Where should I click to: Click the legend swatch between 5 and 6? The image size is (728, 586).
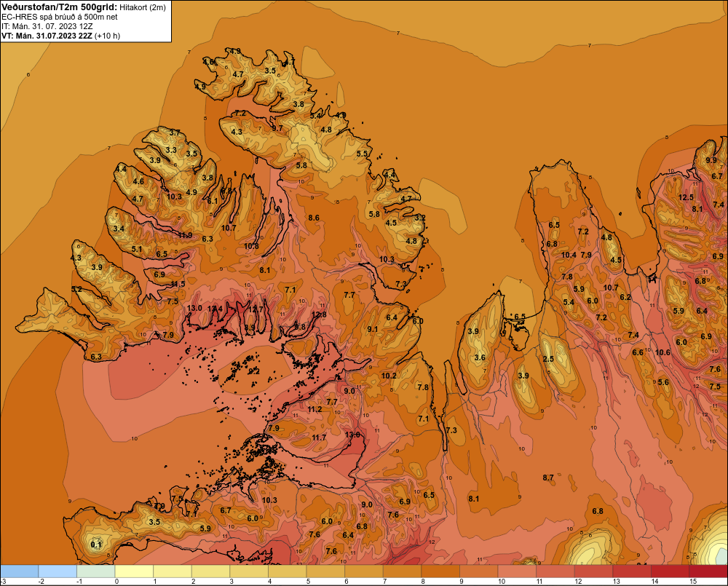coord(325,571)
